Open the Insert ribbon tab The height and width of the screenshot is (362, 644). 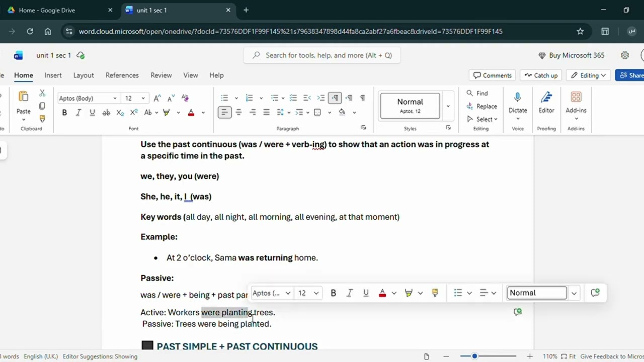(53, 75)
